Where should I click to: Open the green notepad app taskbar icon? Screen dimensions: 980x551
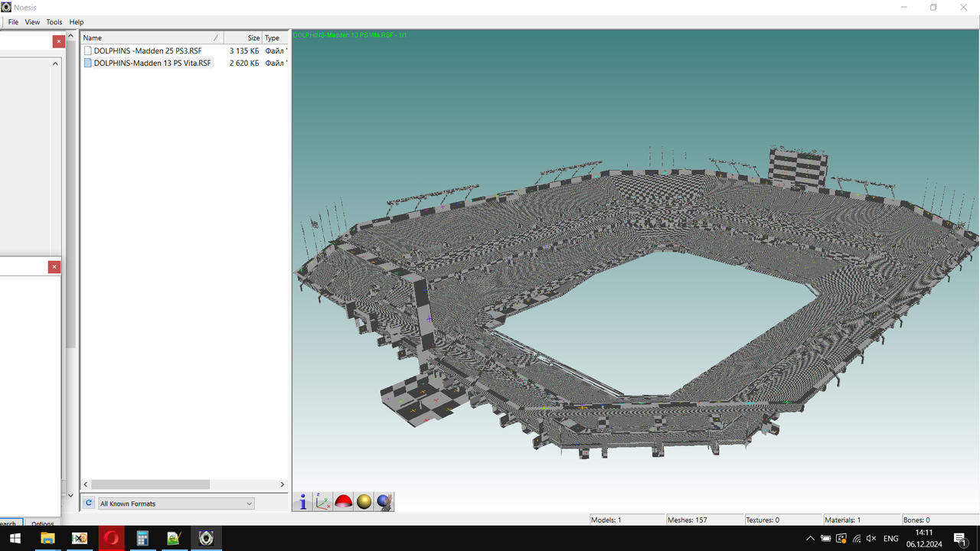(x=174, y=539)
